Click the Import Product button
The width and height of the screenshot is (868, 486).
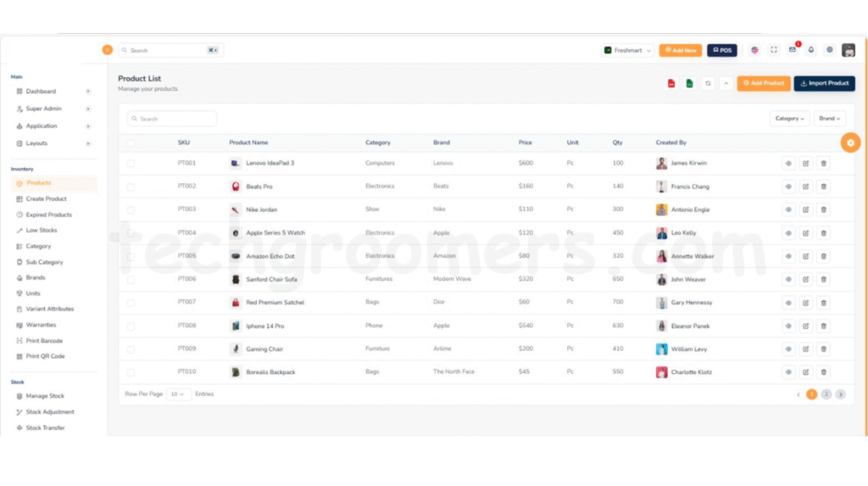pyautogui.click(x=824, y=84)
